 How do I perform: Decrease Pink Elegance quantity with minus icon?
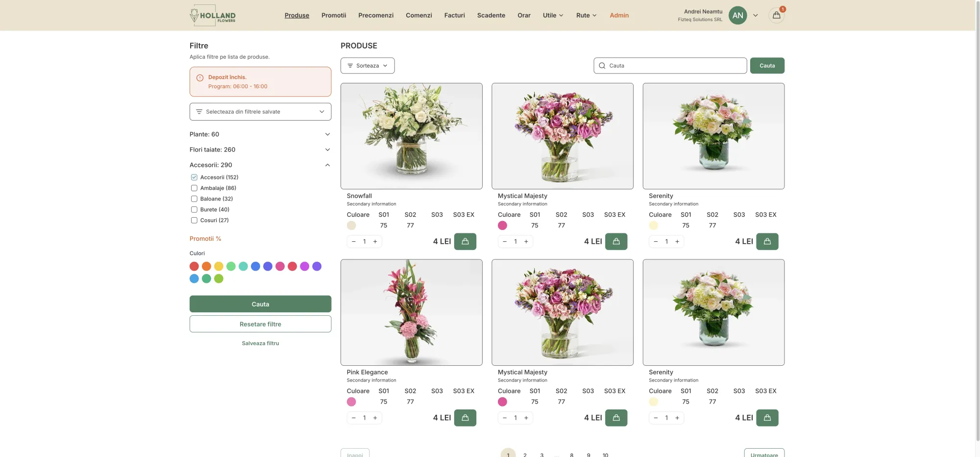(x=354, y=418)
